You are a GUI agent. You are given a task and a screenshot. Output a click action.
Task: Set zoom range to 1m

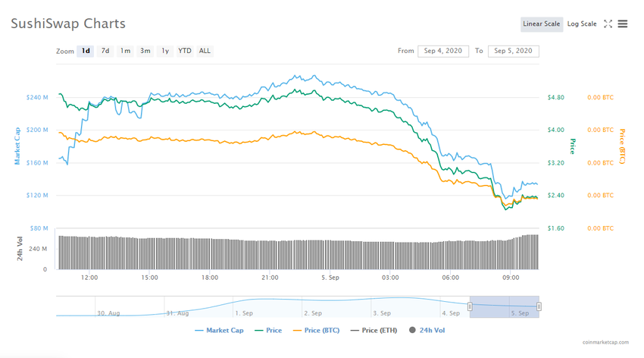[125, 51]
